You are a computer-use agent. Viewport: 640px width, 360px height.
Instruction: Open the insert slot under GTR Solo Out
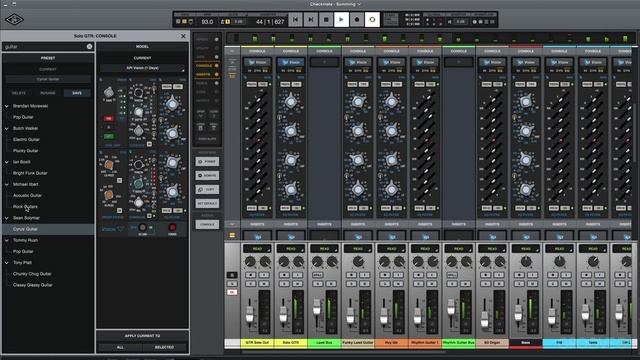[x=257, y=236]
